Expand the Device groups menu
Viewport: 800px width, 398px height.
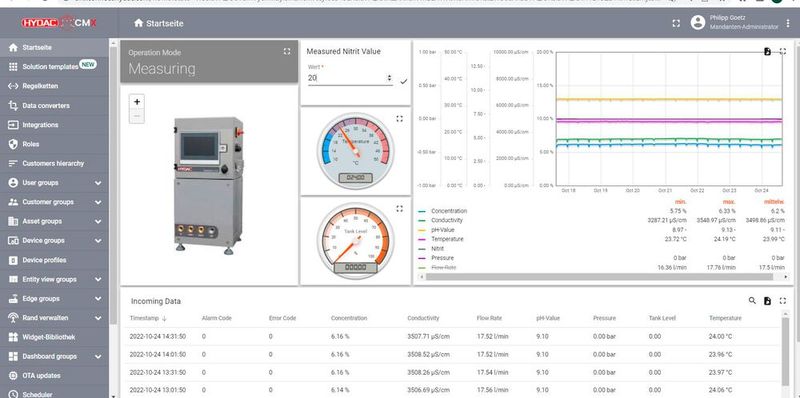coord(98,240)
